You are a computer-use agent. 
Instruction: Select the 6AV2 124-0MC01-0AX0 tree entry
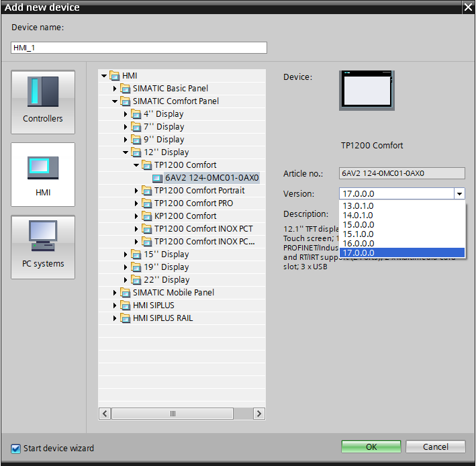pyautogui.click(x=211, y=177)
